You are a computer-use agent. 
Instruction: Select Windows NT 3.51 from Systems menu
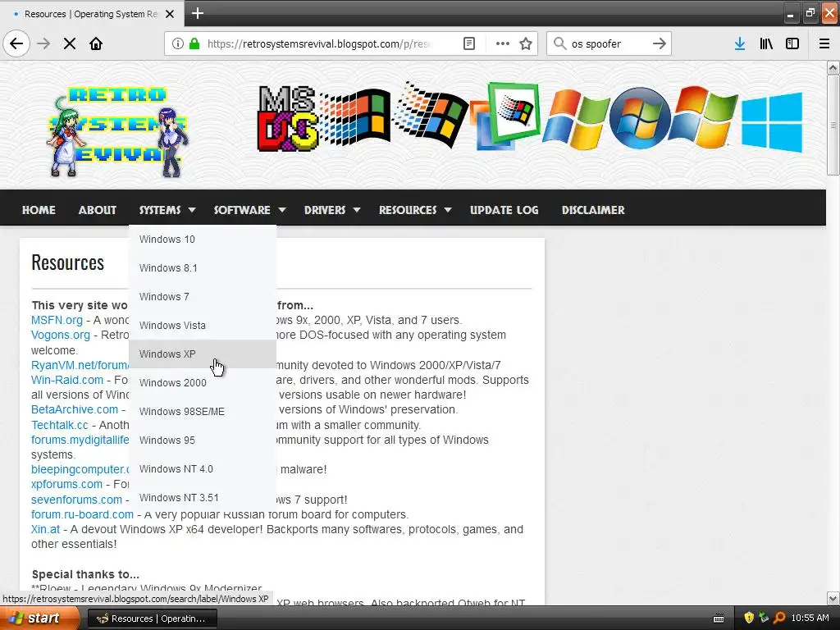[203, 498]
